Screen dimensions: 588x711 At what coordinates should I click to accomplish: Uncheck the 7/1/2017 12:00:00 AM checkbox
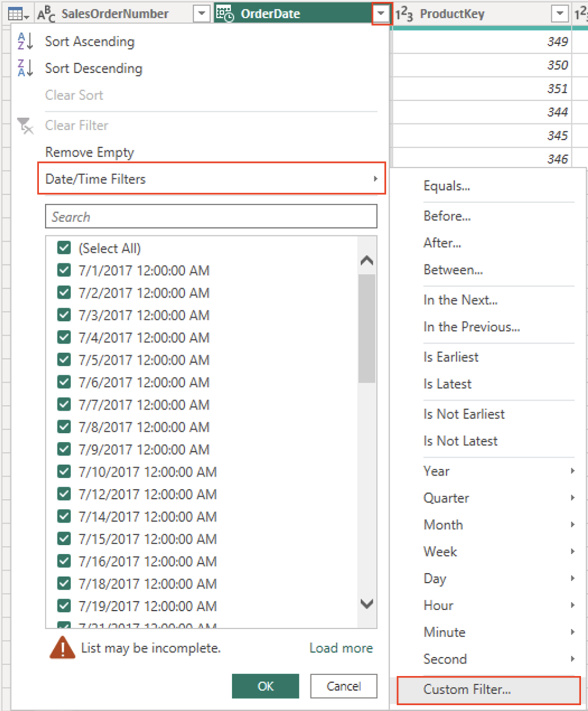[x=64, y=270]
